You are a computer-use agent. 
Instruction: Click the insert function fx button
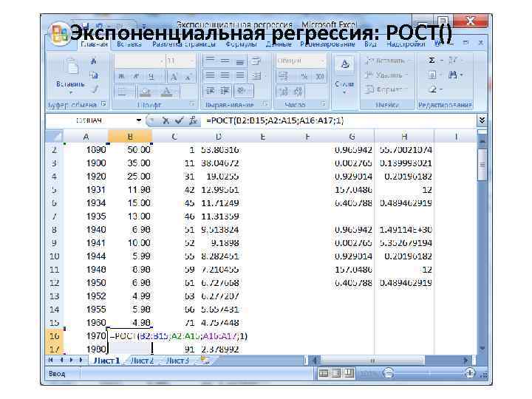(x=194, y=120)
